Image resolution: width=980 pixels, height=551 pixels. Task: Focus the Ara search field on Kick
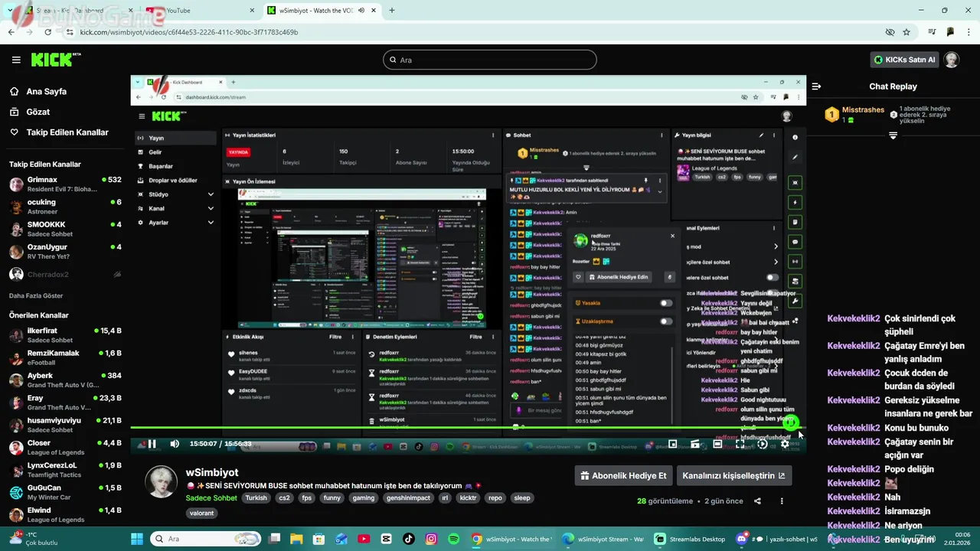[x=490, y=60]
